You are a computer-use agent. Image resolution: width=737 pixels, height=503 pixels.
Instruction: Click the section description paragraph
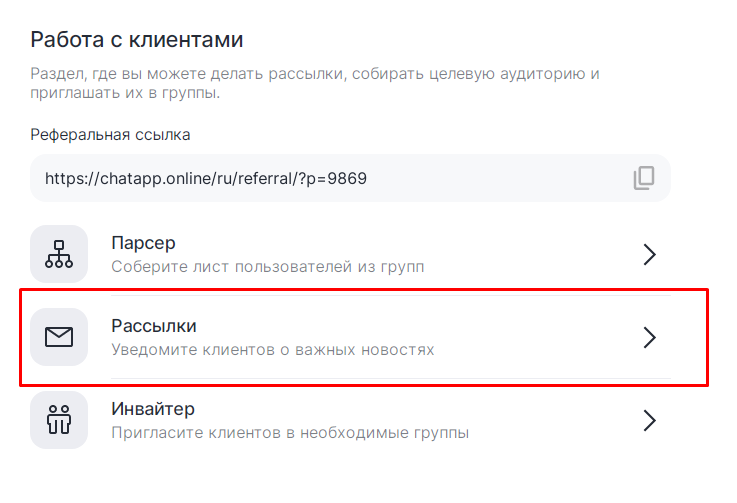pos(315,83)
